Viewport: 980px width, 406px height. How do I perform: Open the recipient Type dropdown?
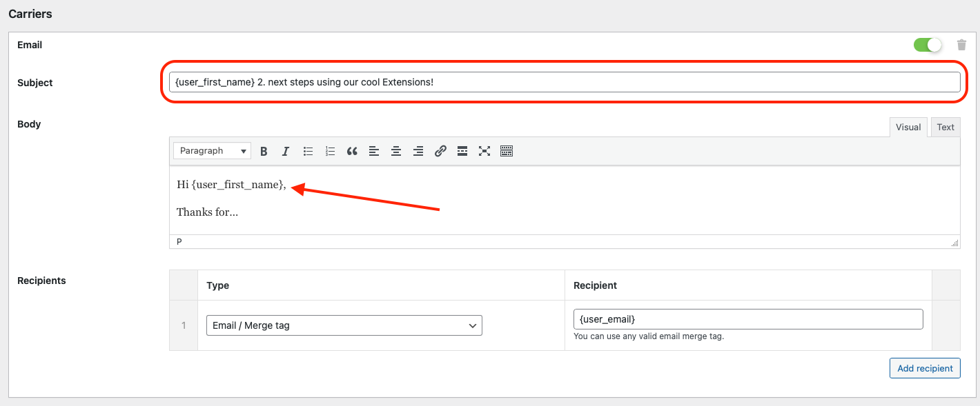pos(344,325)
